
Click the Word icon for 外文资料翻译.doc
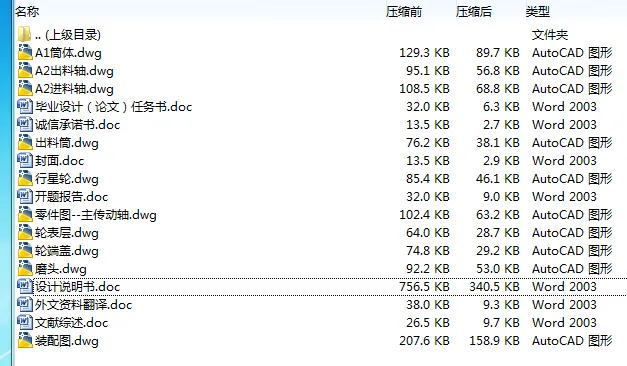(x=25, y=304)
